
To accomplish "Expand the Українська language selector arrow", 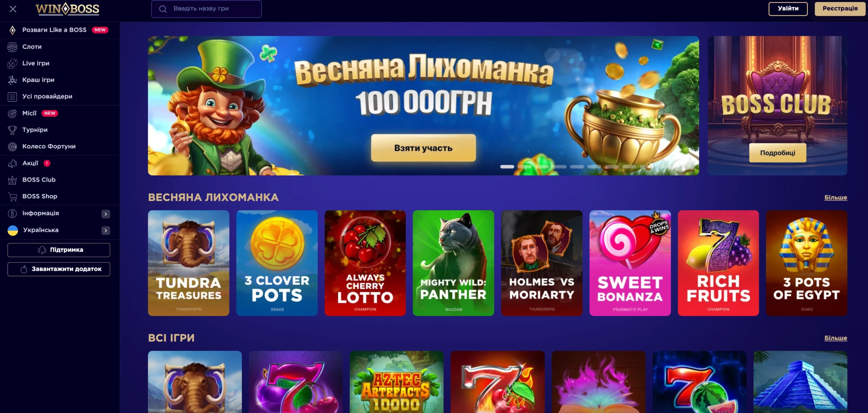I will click(106, 230).
